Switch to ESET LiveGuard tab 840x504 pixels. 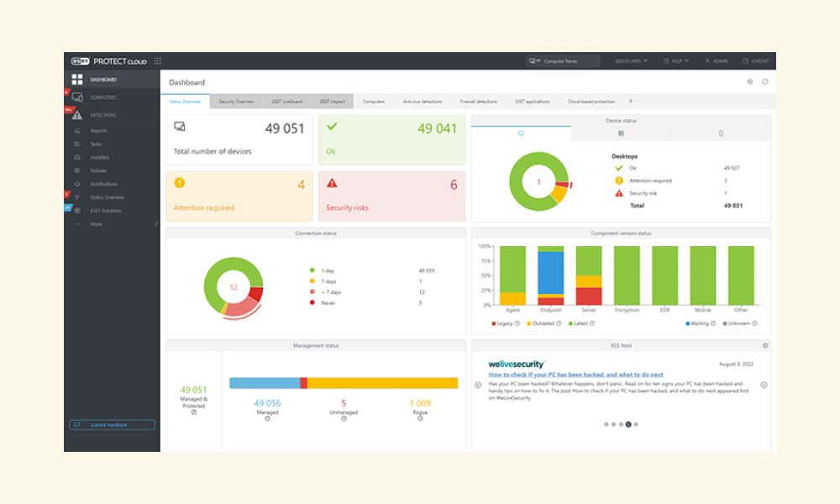click(x=286, y=102)
